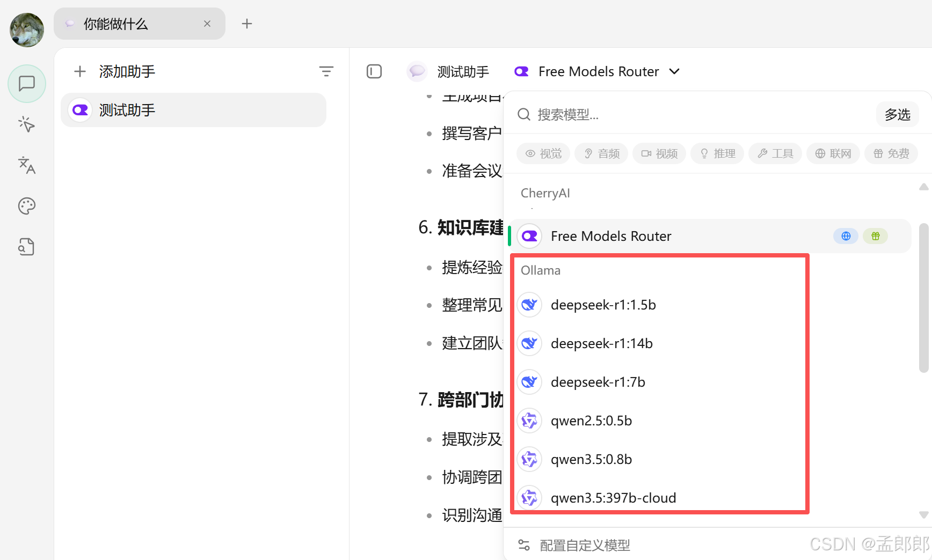Open the user avatar profile picture
The height and width of the screenshot is (560, 932).
click(x=27, y=30)
